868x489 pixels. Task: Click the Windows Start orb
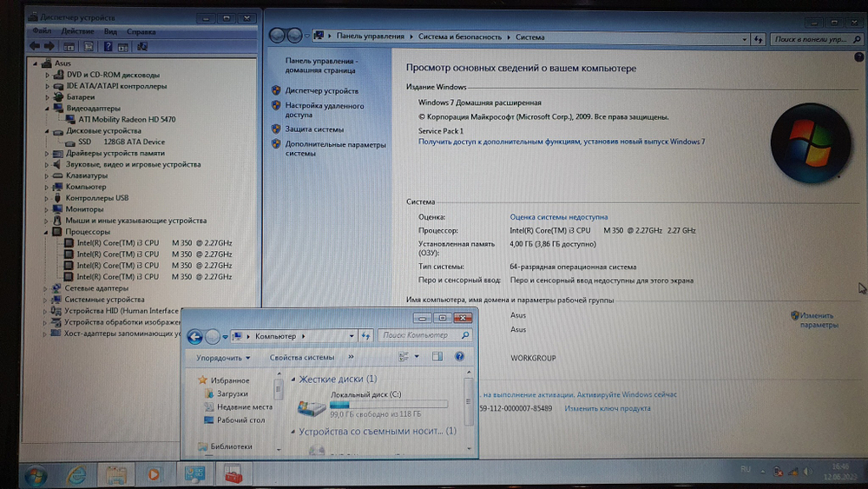click(36, 475)
